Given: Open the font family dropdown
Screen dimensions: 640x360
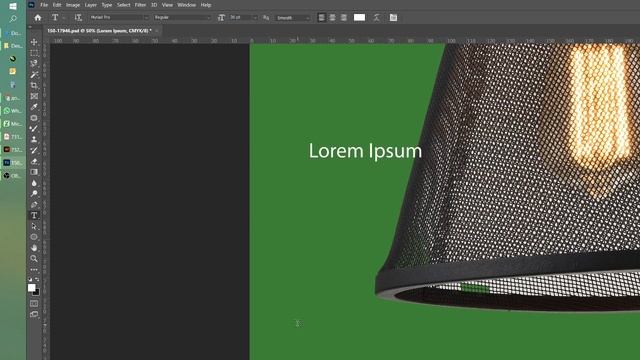Looking at the screenshot, I should click(x=119, y=18).
